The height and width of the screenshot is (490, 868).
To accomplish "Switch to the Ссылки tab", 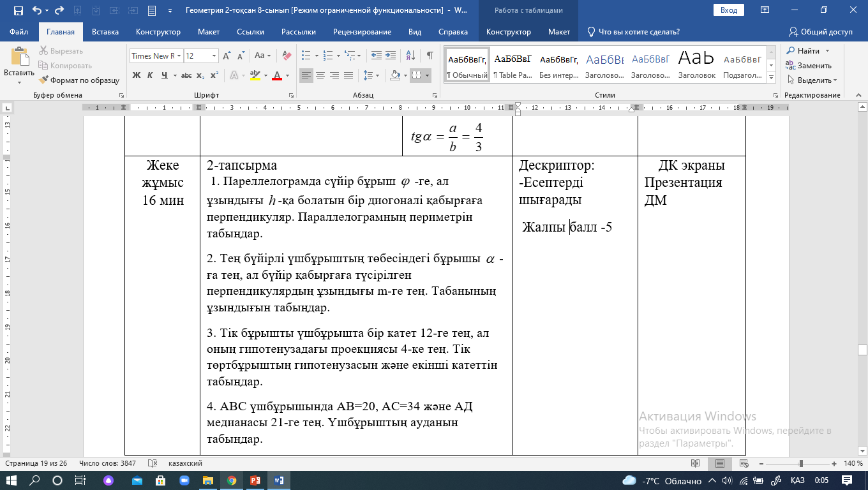I will point(250,32).
